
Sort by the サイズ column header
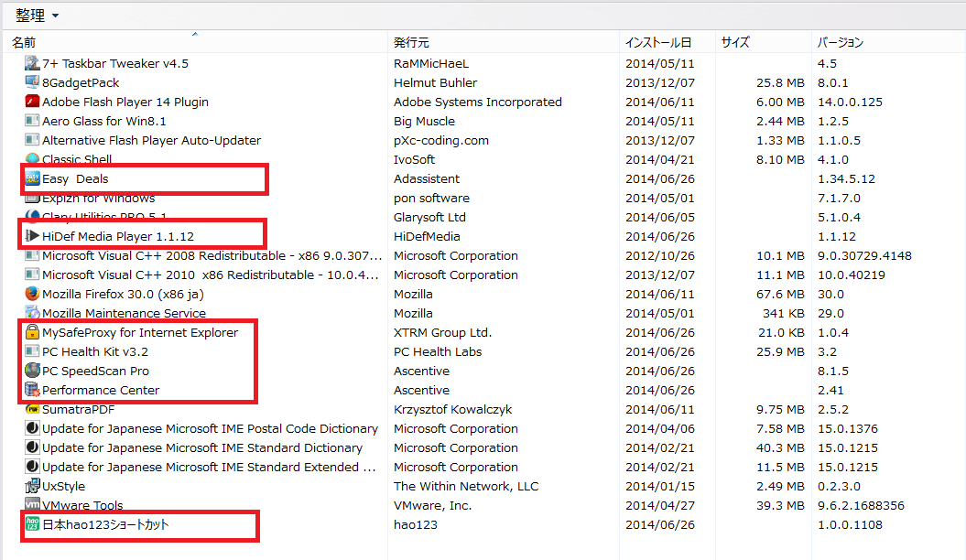tap(735, 42)
